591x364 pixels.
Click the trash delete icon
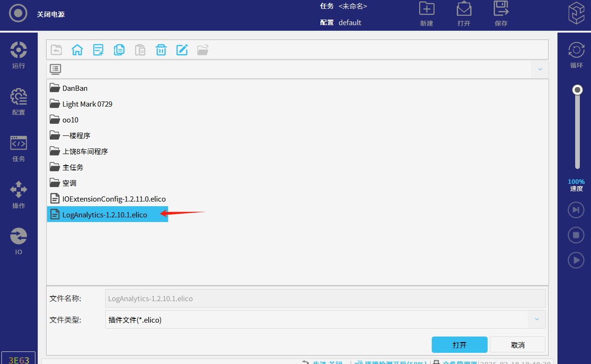click(161, 50)
